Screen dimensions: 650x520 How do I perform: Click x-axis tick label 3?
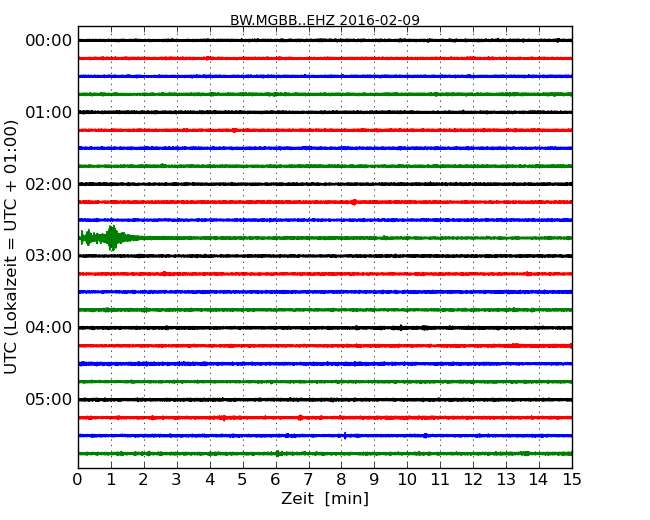pyautogui.click(x=177, y=480)
